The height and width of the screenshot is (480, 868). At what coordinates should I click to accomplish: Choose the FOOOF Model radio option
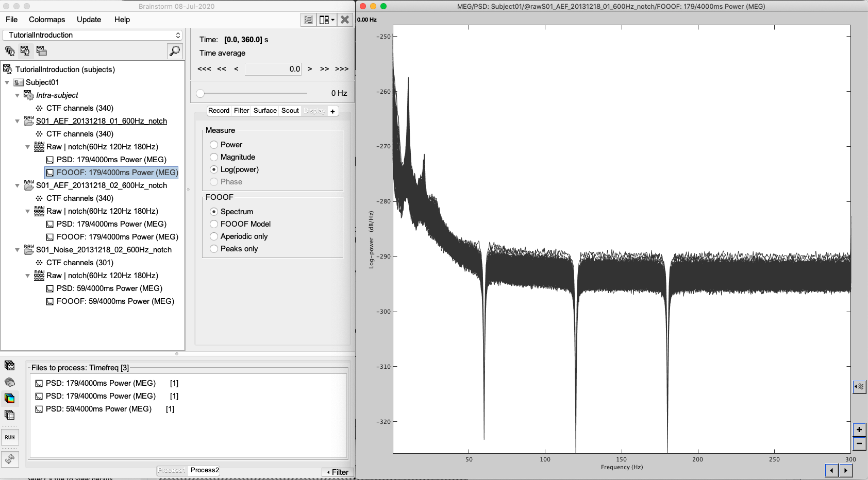click(214, 224)
